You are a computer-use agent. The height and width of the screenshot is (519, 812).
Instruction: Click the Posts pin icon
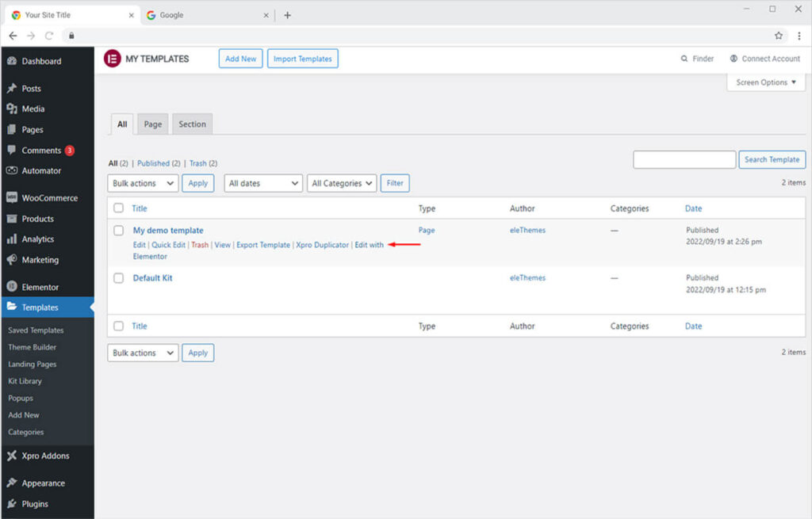click(12, 89)
